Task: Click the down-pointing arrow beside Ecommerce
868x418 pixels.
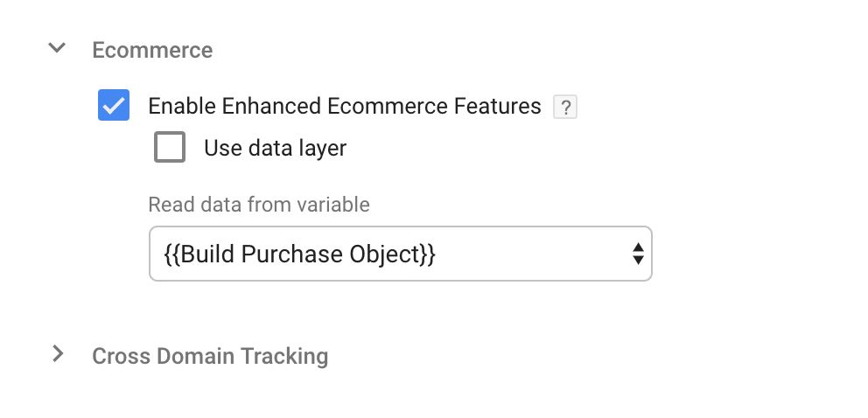Action: (x=57, y=48)
